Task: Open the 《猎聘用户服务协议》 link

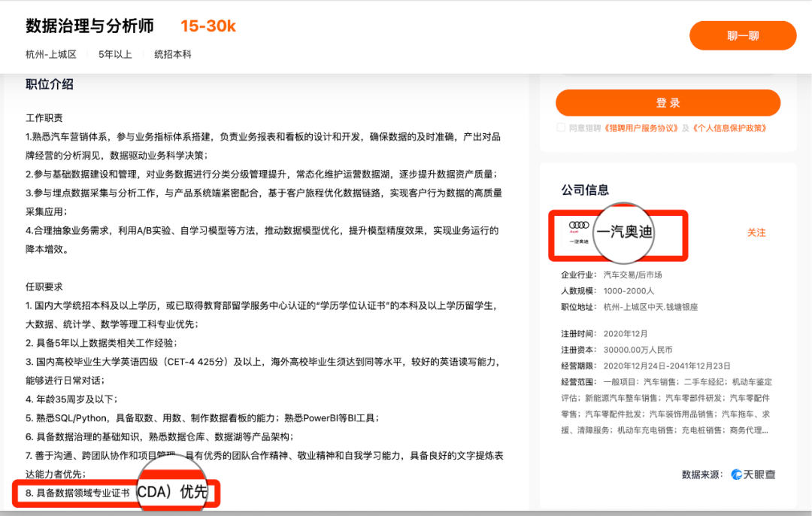Action: point(641,128)
